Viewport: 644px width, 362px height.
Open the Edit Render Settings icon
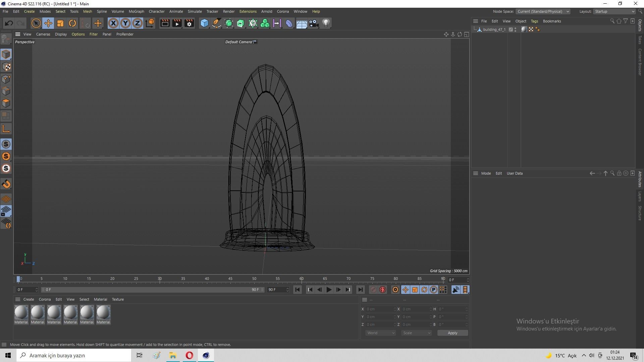click(x=189, y=23)
